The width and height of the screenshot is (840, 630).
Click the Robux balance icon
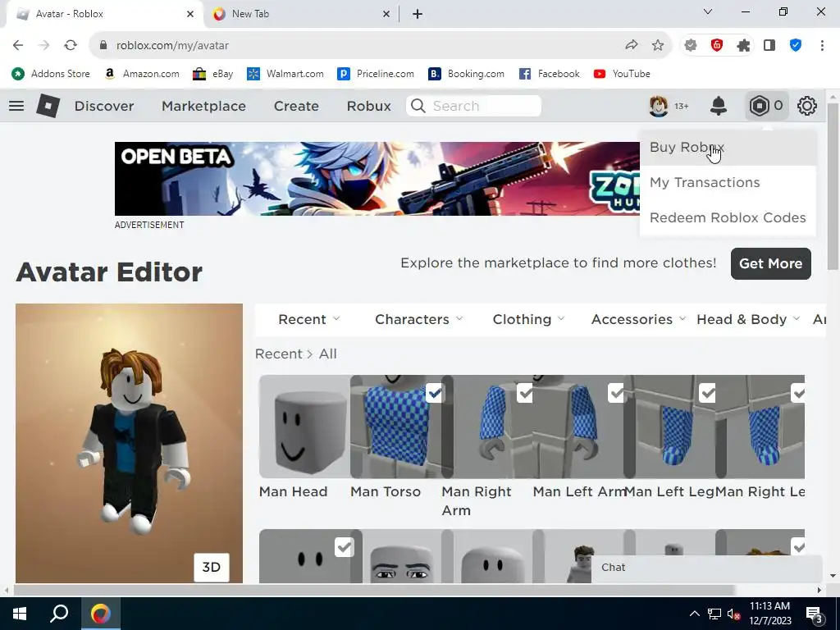(759, 106)
